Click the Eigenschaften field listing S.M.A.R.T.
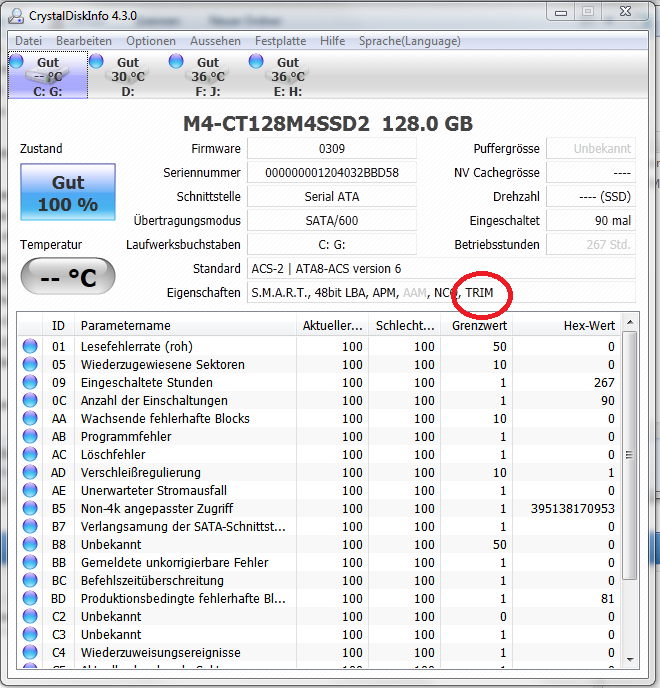660x688 pixels. pyautogui.click(x=441, y=292)
